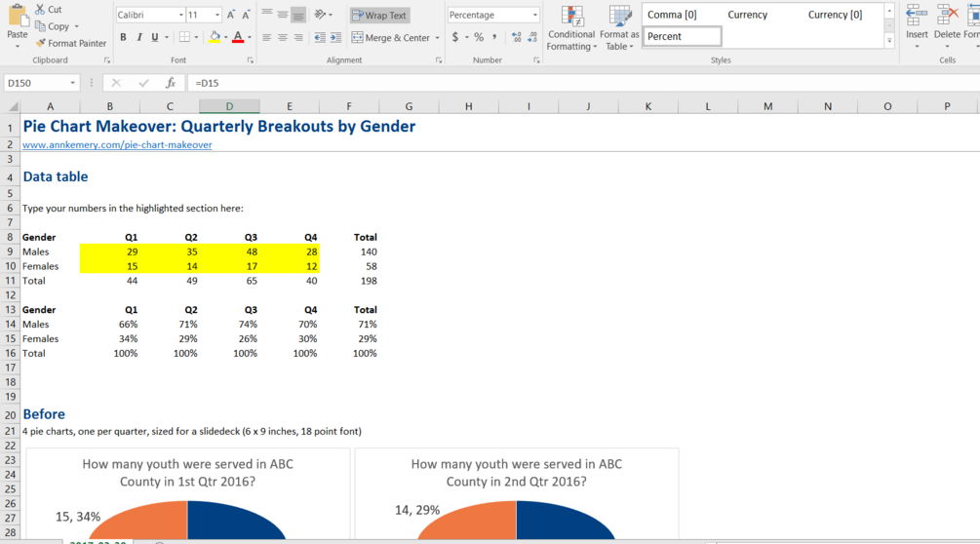Toggle Bold formatting
This screenshot has width=980, height=544.
(123, 37)
